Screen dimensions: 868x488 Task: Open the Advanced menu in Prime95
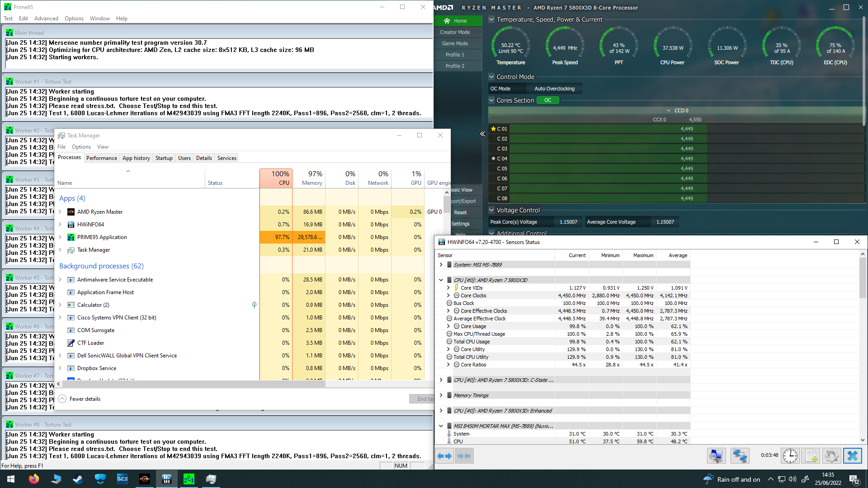(x=46, y=19)
